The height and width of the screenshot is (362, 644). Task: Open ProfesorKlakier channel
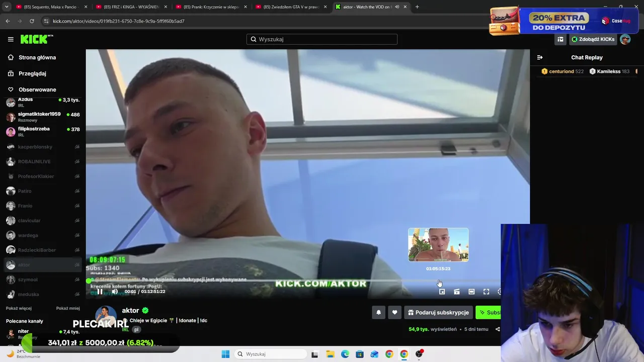[x=43, y=176]
